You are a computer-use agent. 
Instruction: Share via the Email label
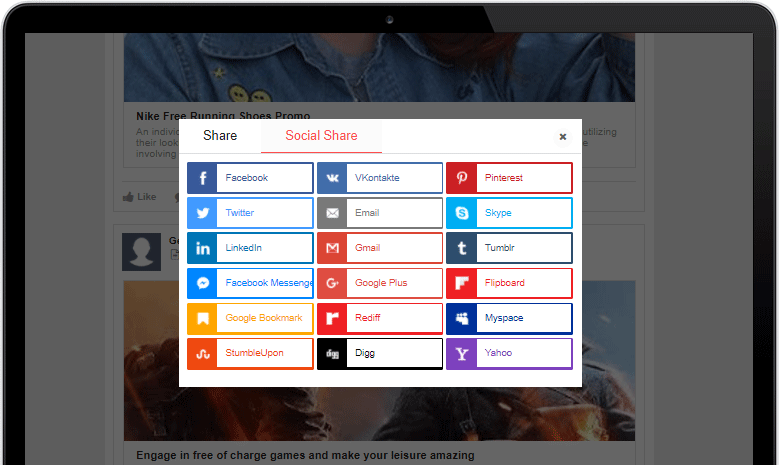pos(367,213)
